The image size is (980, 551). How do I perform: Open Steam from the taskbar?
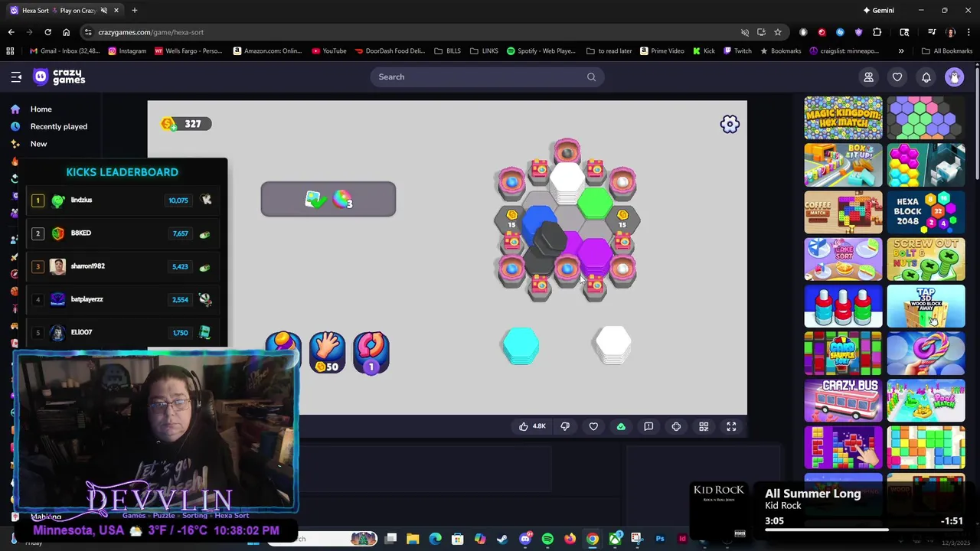point(502,539)
